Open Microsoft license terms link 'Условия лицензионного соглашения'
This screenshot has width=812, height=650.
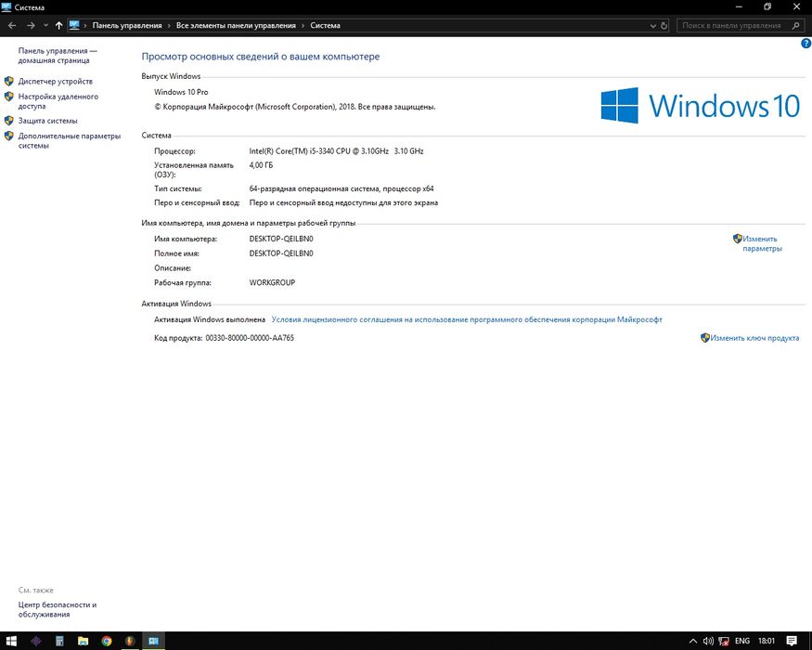[467, 319]
